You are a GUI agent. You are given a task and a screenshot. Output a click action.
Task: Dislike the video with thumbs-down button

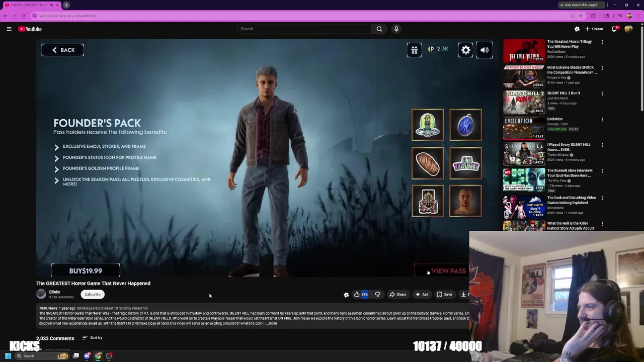click(378, 294)
